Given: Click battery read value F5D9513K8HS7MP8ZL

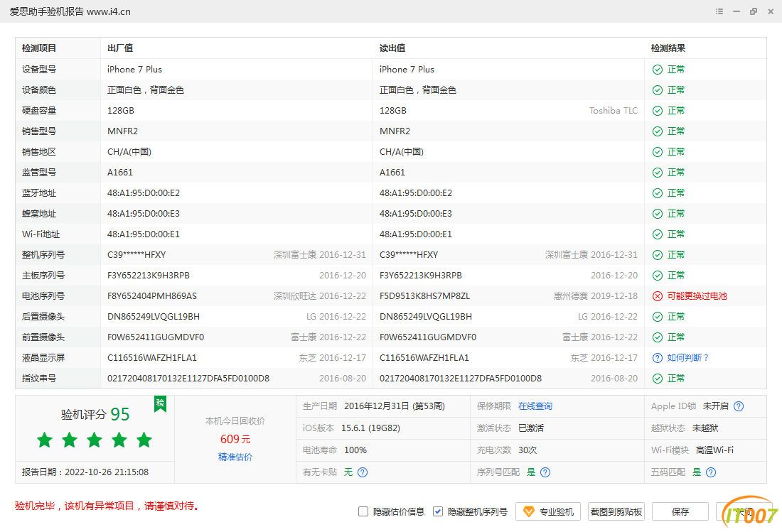Looking at the screenshot, I should click(x=425, y=296).
